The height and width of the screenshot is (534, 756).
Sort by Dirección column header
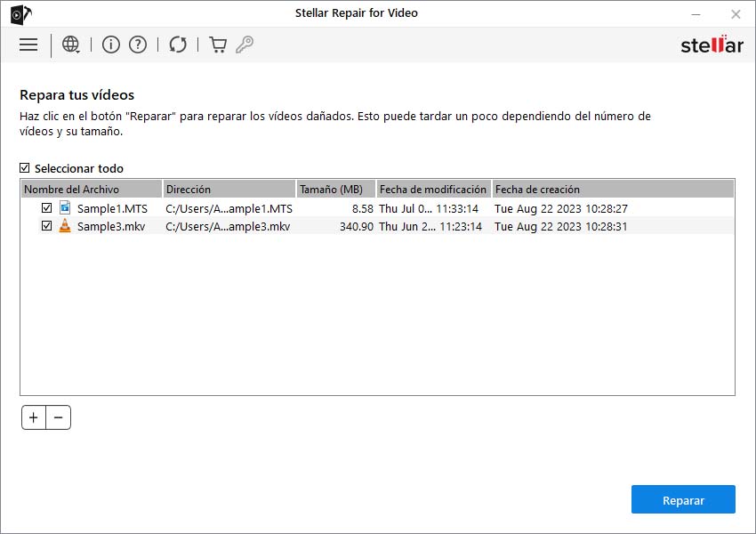(229, 189)
